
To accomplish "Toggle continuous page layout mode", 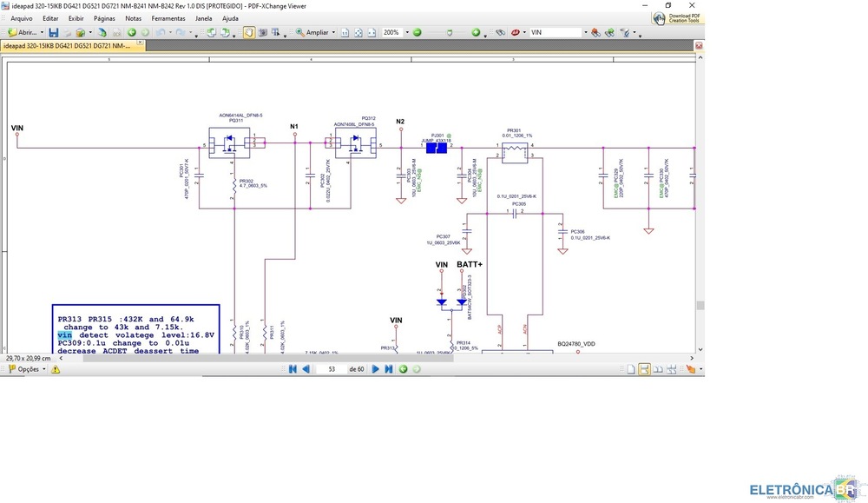I will point(644,369).
